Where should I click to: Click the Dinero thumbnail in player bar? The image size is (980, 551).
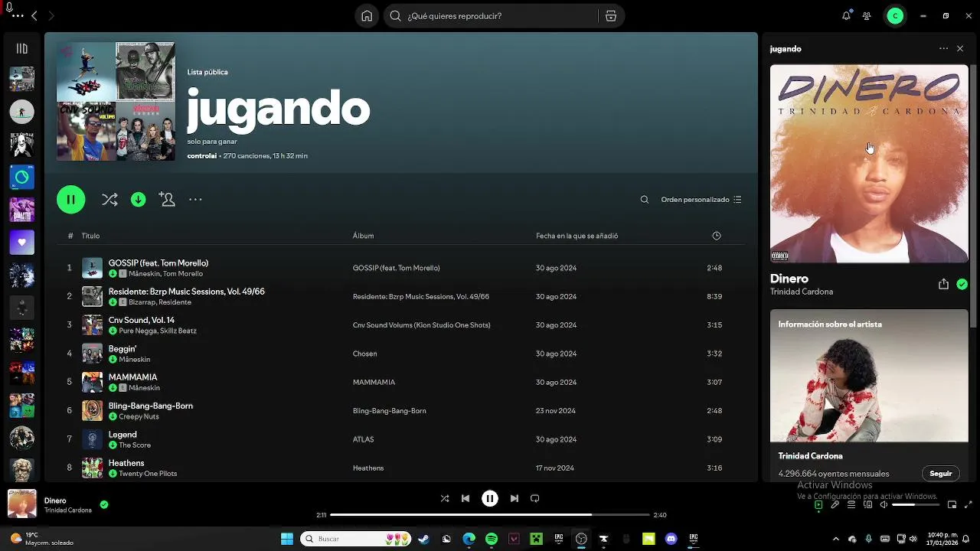[x=22, y=504]
